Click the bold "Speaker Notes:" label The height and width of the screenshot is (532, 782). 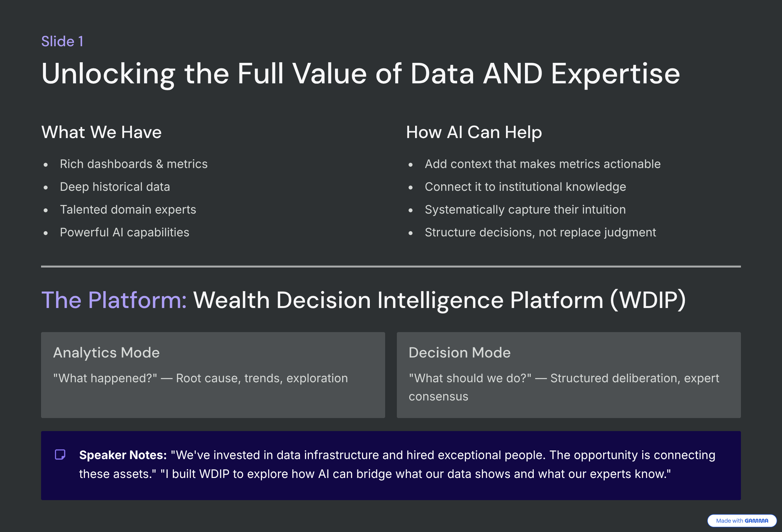(x=123, y=455)
